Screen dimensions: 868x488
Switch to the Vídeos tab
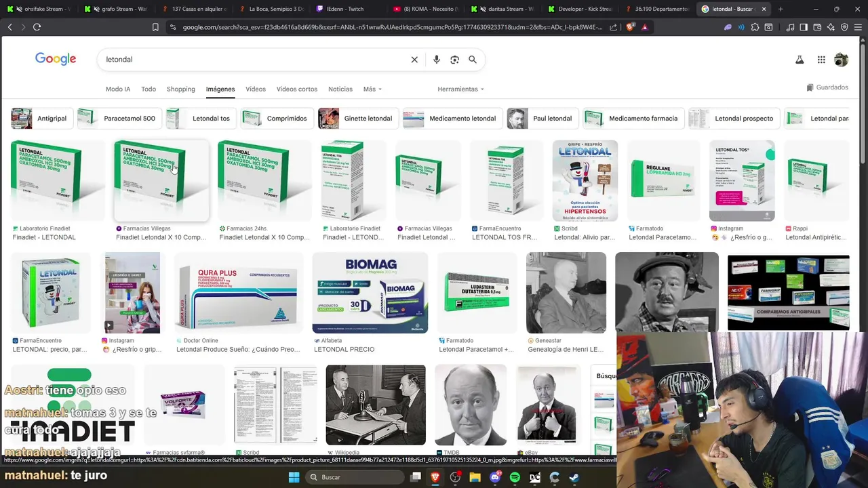pyautogui.click(x=256, y=89)
